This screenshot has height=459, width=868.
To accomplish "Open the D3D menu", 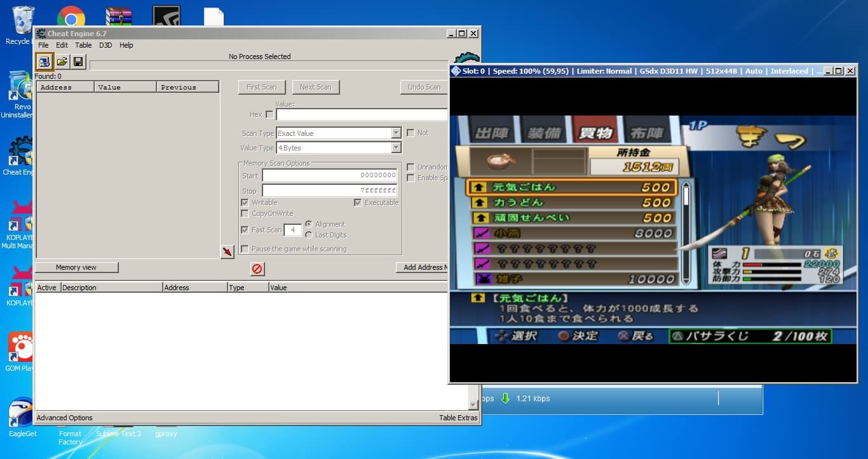I will 105,45.
